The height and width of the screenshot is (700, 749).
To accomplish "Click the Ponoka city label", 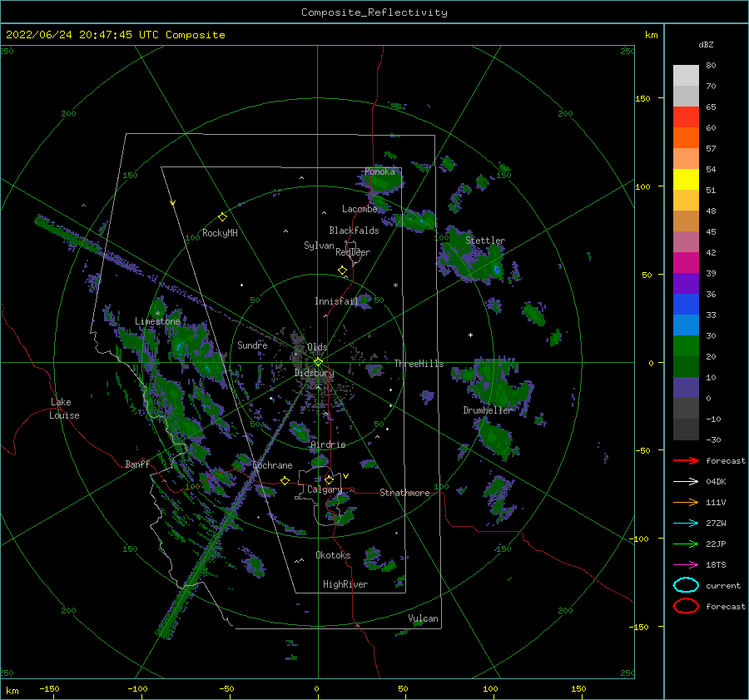I will tap(379, 171).
